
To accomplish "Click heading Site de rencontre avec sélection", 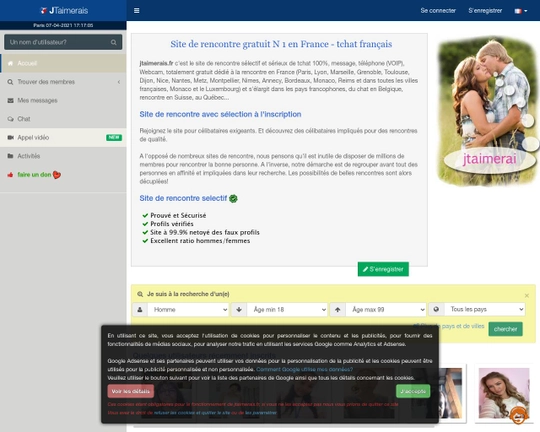I will click(220, 114).
